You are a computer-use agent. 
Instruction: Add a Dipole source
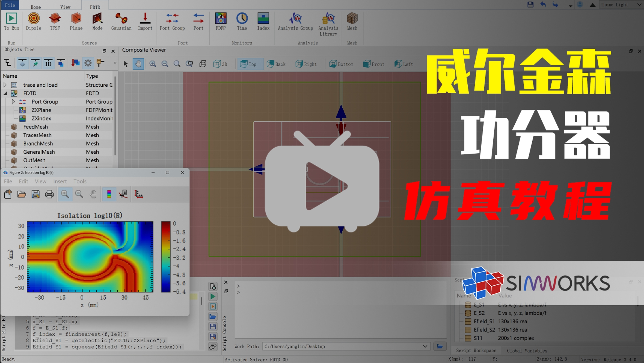(34, 21)
